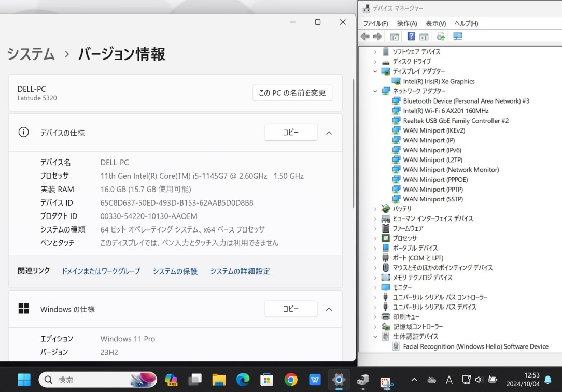This screenshot has height=392, width=562.
Task: Click the Update driver toolbar icon
Action: click(x=440, y=36)
